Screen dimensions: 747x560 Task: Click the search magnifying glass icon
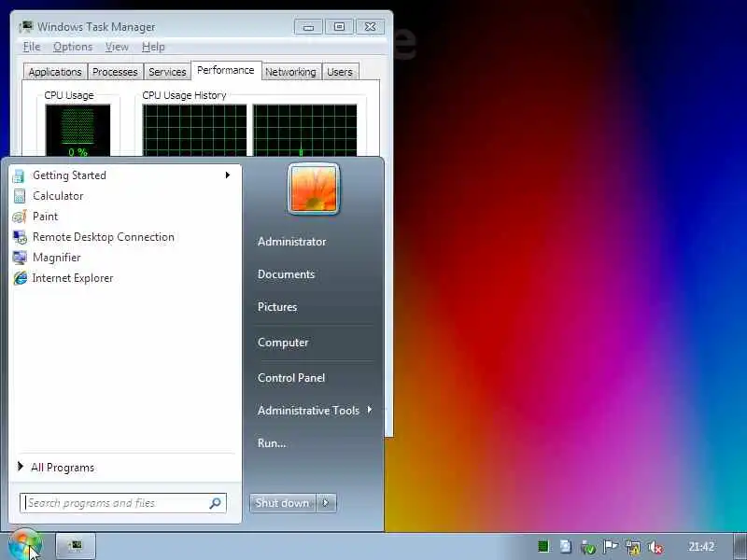(215, 503)
